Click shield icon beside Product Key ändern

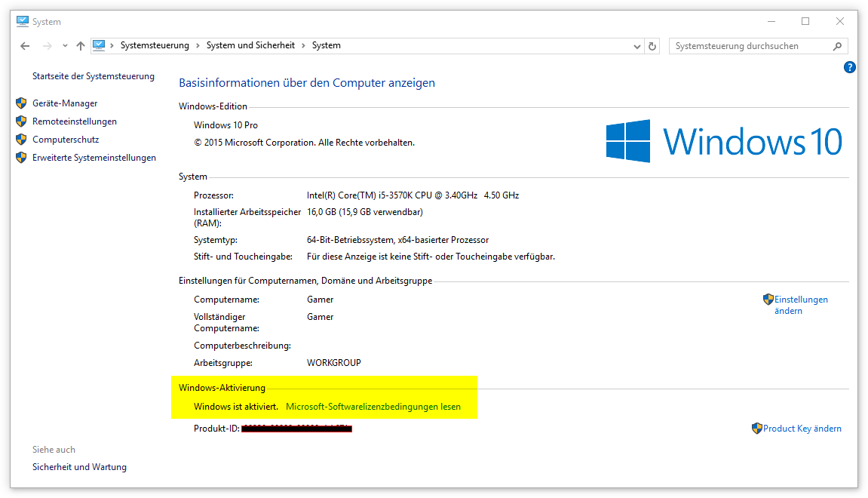click(x=756, y=429)
